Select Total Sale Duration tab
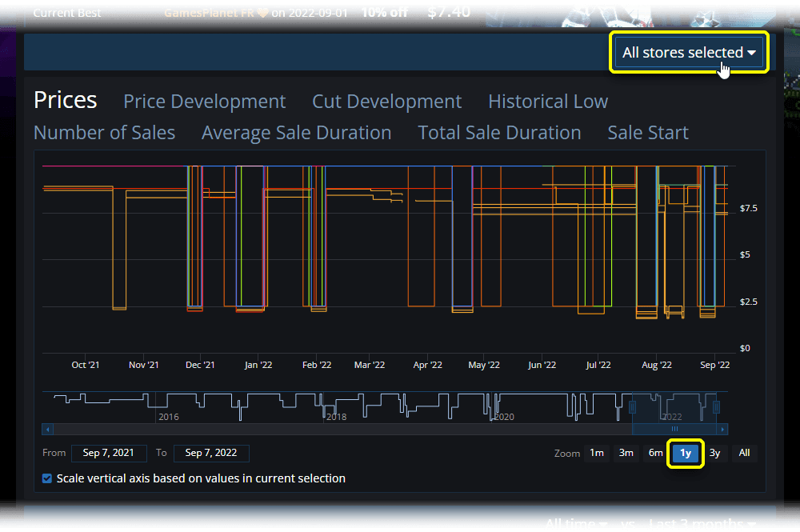This screenshot has width=800, height=532. pos(499,133)
